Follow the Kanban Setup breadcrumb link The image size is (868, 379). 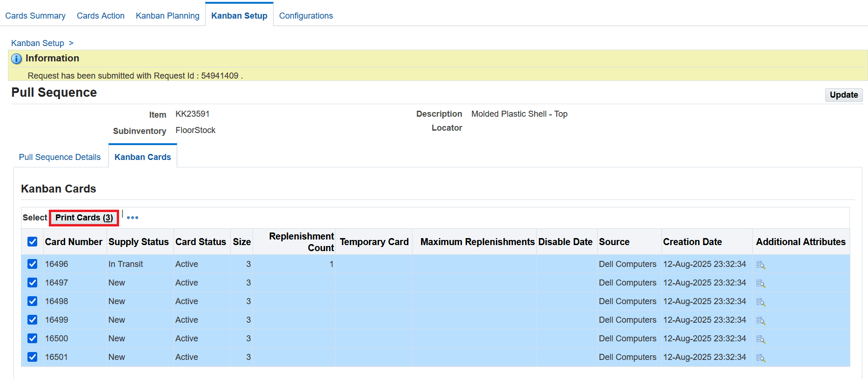pyautogui.click(x=38, y=43)
